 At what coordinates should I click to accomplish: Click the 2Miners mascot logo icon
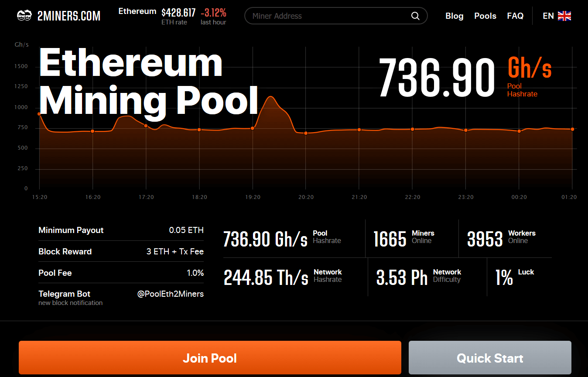coord(24,16)
